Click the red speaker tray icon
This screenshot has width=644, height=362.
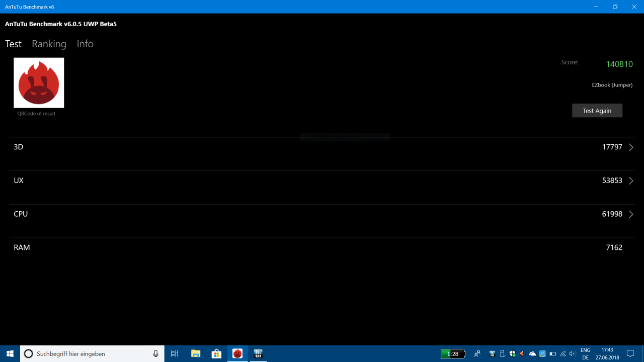click(x=522, y=353)
